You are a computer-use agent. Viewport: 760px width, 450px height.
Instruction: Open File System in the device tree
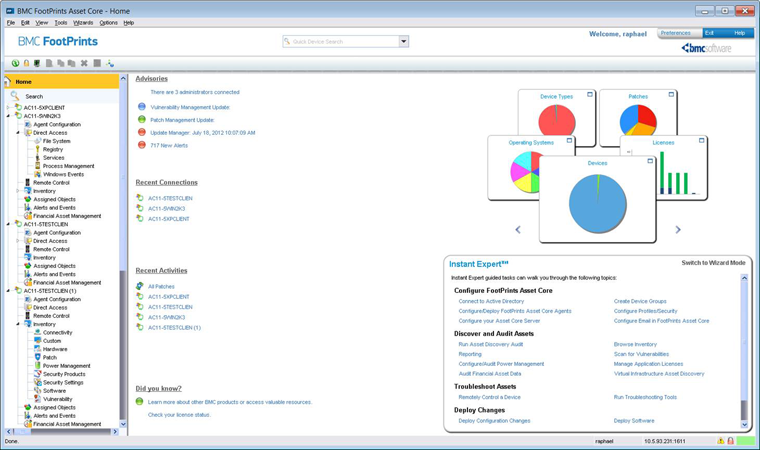(x=56, y=141)
